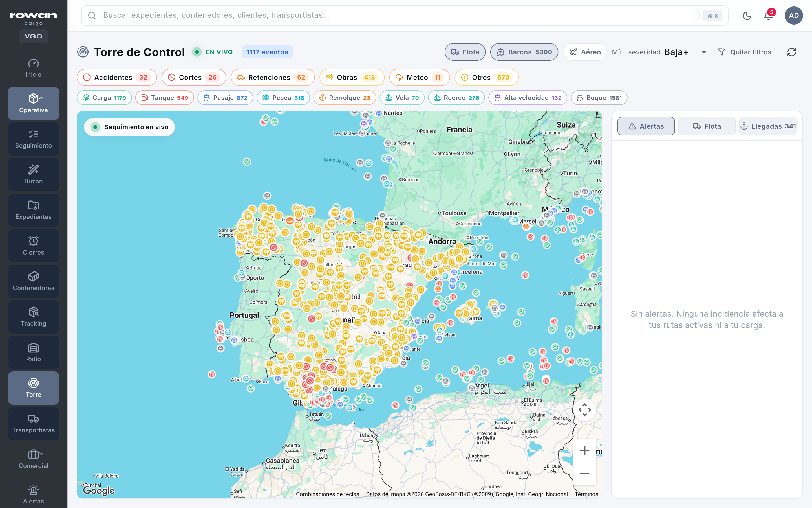The width and height of the screenshot is (812, 508).
Task: Click the VGO office badge
Action: (x=34, y=36)
